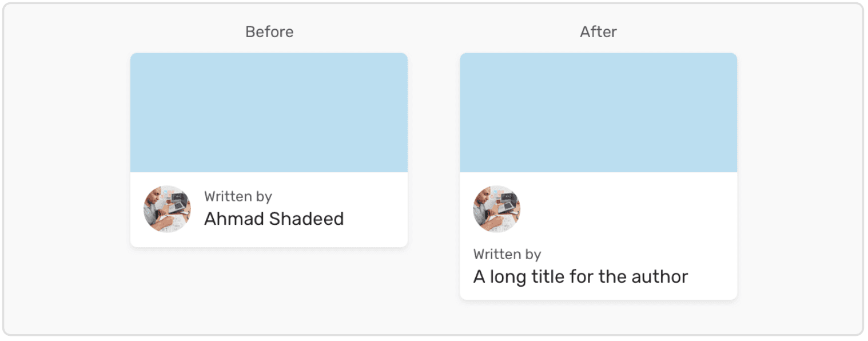Click 'Written by' below the avatar in After card

coord(507,255)
